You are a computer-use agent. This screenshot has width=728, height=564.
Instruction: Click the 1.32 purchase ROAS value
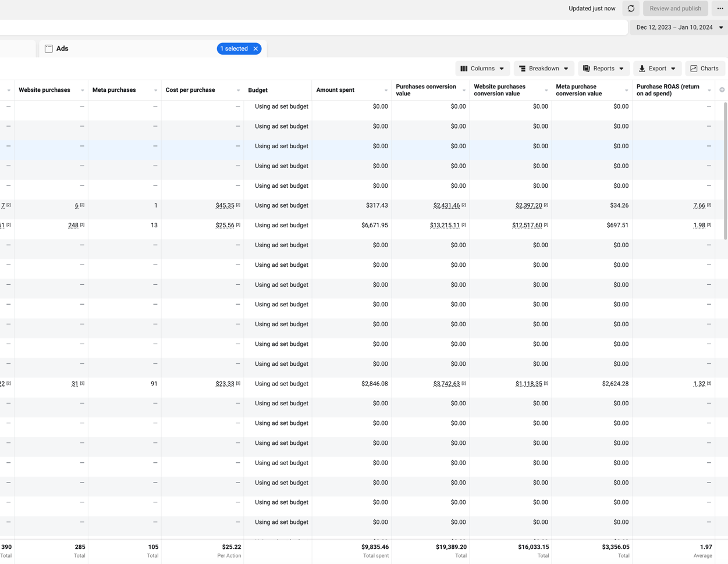(699, 384)
